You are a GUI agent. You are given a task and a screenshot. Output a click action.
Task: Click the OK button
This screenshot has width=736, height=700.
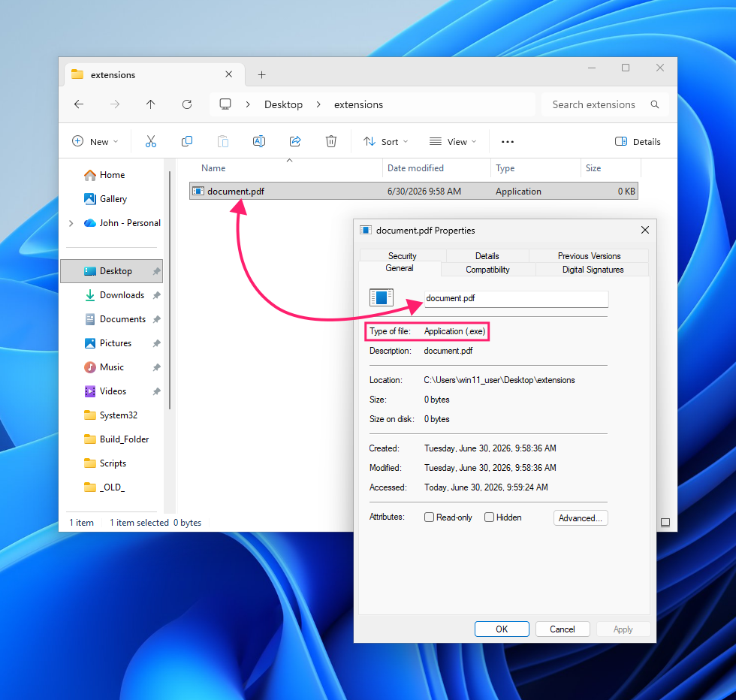coord(502,629)
